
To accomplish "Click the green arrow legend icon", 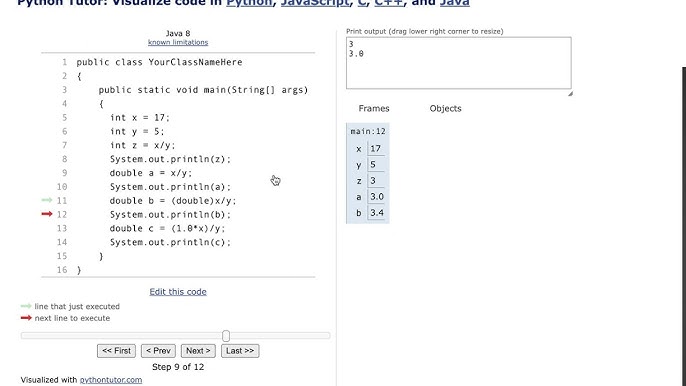I will pyautogui.click(x=26, y=306).
